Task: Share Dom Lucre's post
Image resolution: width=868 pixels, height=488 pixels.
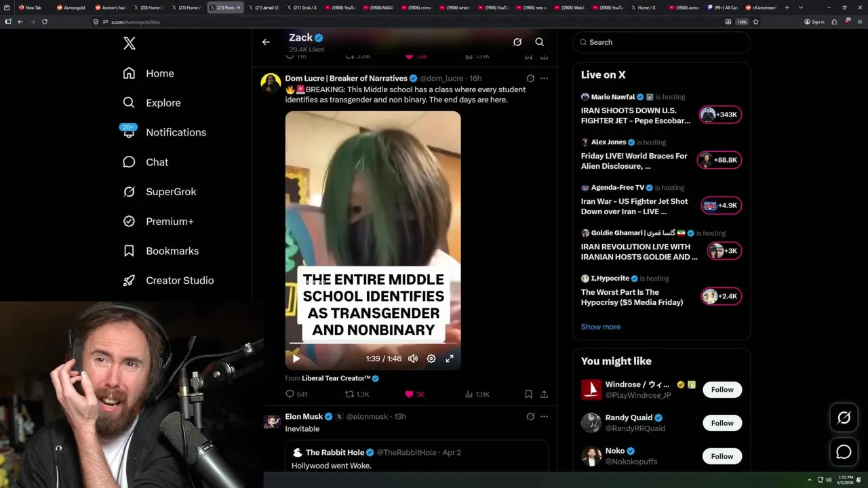Action: (x=544, y=394)
